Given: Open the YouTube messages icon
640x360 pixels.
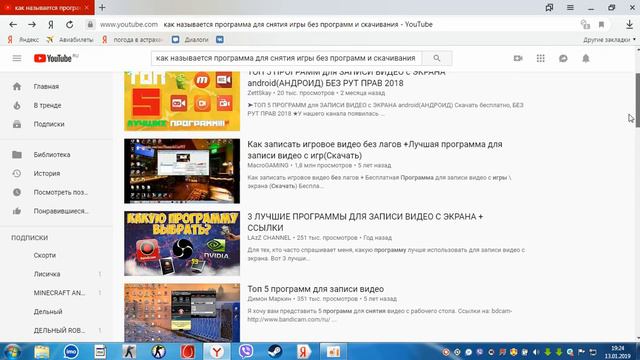Looking at the screenshot, I should [x=563, y=58].
